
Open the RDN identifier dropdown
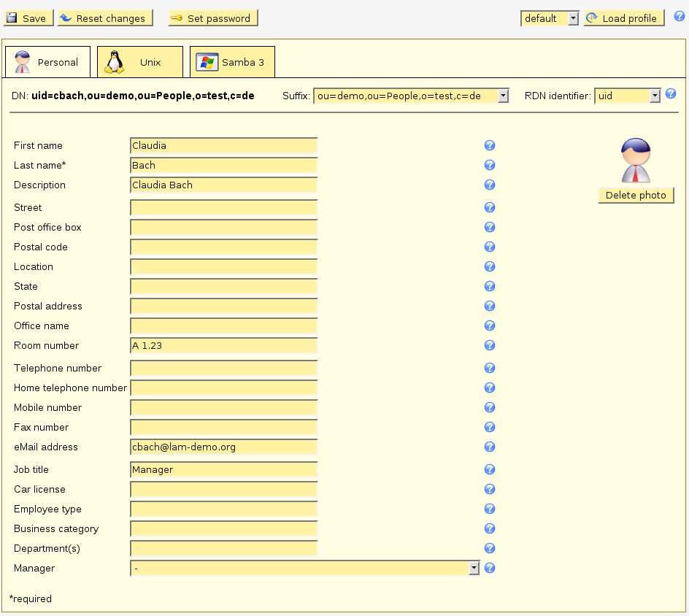tap(627, 96)
